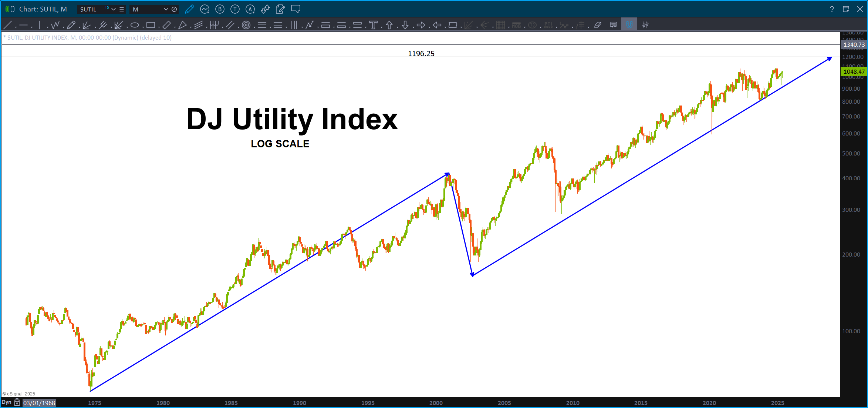Click the 2020 label on time axis
The height and width of the screenshot is (408, 868).
(709, 403)
